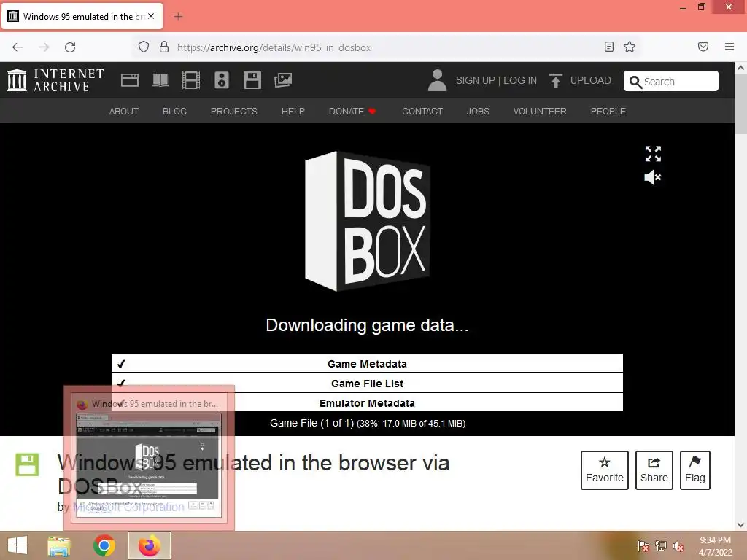Bookmark this page with the star icon
This screenshot has width=747, height=560.
point(630,47)
